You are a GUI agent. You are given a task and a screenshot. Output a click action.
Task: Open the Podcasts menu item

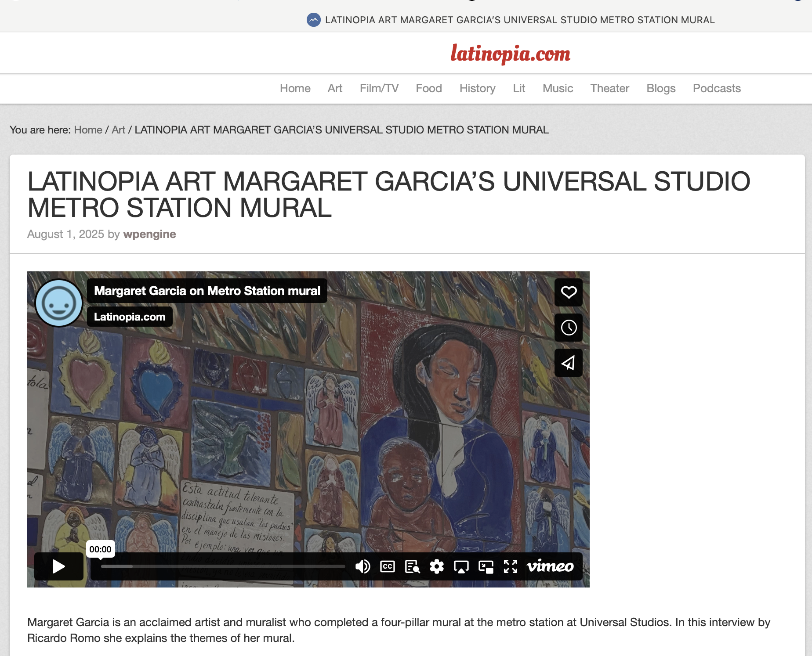pos(717,88)
